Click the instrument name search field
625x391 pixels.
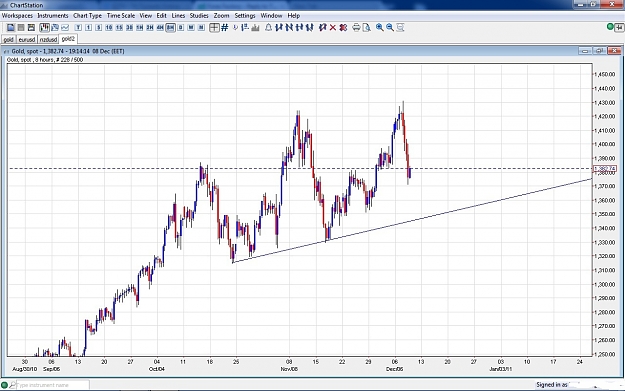[53, 385]
